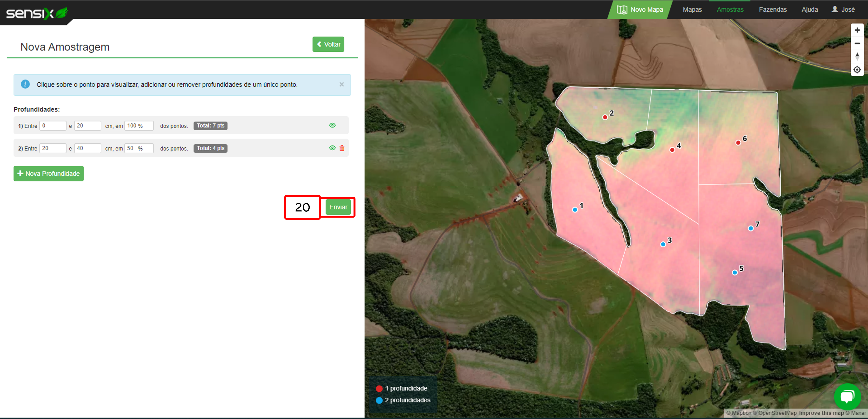Open the Maxar attribution link
This screenshot has height=419, width=868.
point(856,413)
